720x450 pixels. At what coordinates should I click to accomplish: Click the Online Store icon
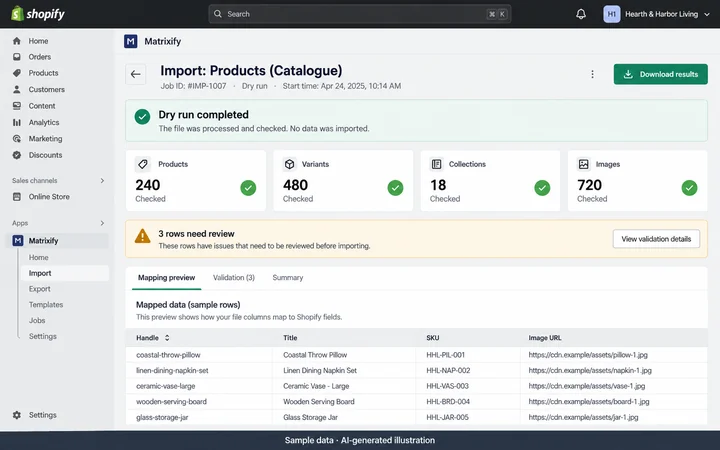pyautogui.click(x=17, y=197)
